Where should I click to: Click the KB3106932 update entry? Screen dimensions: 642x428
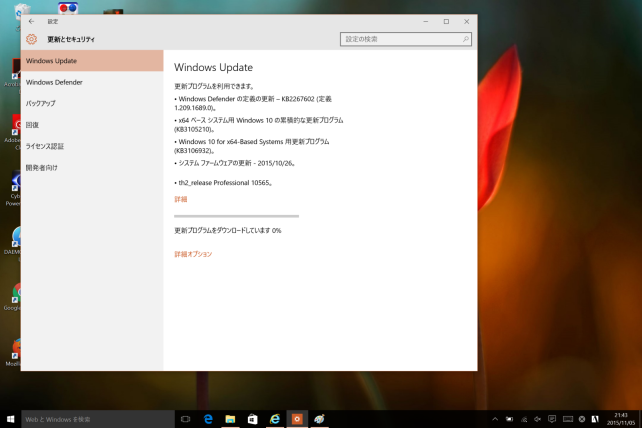pyautogui.click(x=252, y=146)
